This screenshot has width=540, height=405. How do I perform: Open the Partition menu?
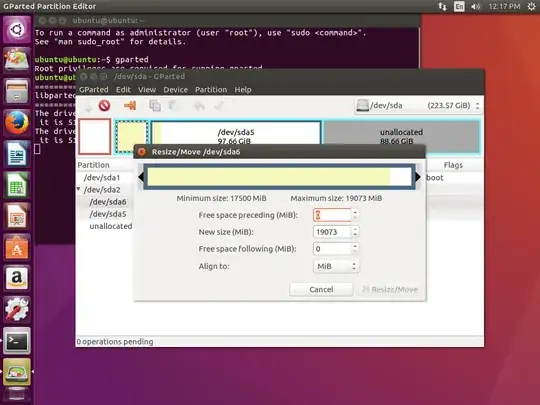(x=211, y=90)
